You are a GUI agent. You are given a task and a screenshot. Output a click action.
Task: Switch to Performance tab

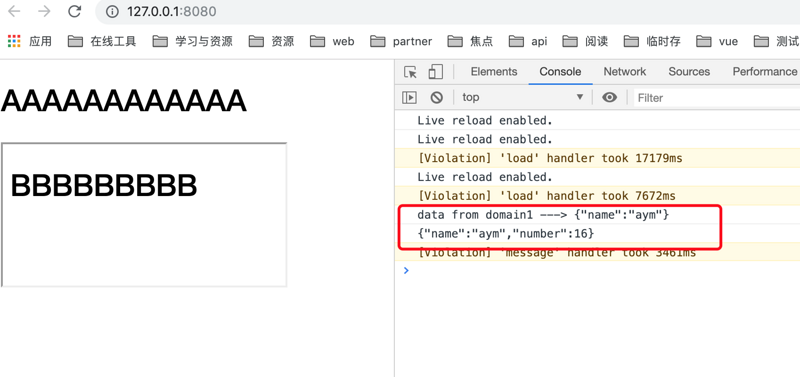click(x=764, y=72)
